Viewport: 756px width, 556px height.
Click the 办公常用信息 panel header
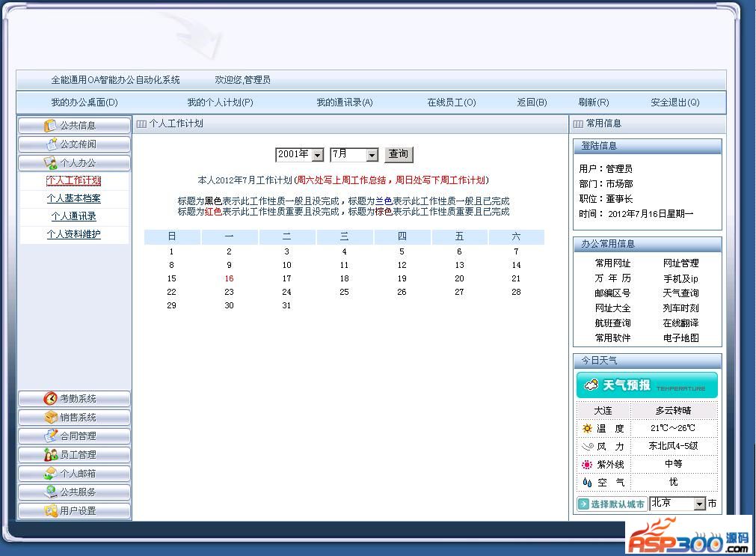tap(647, 244)
